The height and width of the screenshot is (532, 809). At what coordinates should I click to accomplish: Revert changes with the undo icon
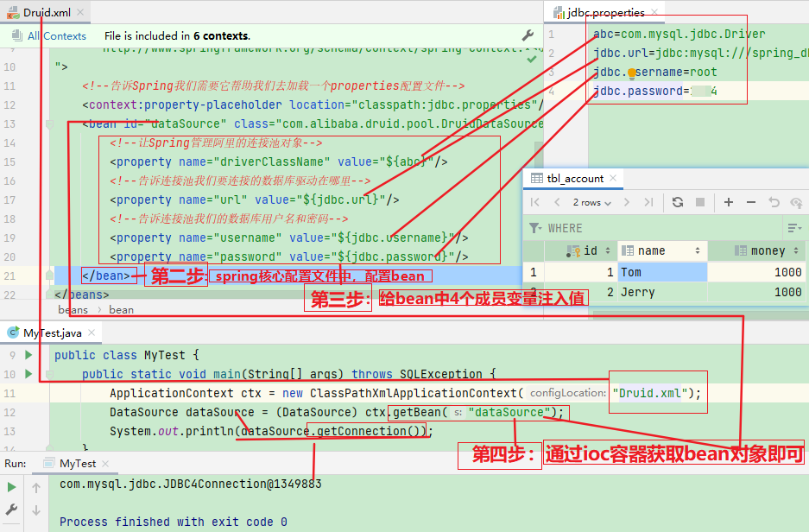pyautogui.click(x=774, y=202)
